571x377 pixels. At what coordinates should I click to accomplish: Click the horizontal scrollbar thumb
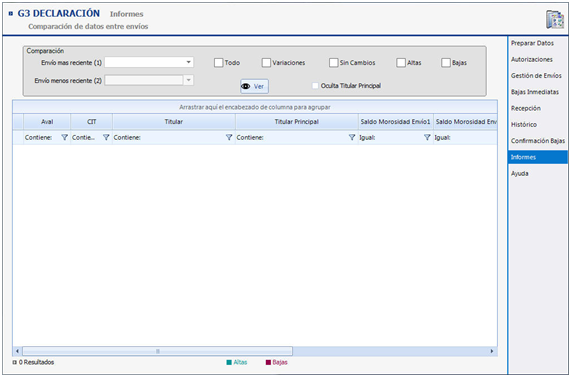coord(157,351)
